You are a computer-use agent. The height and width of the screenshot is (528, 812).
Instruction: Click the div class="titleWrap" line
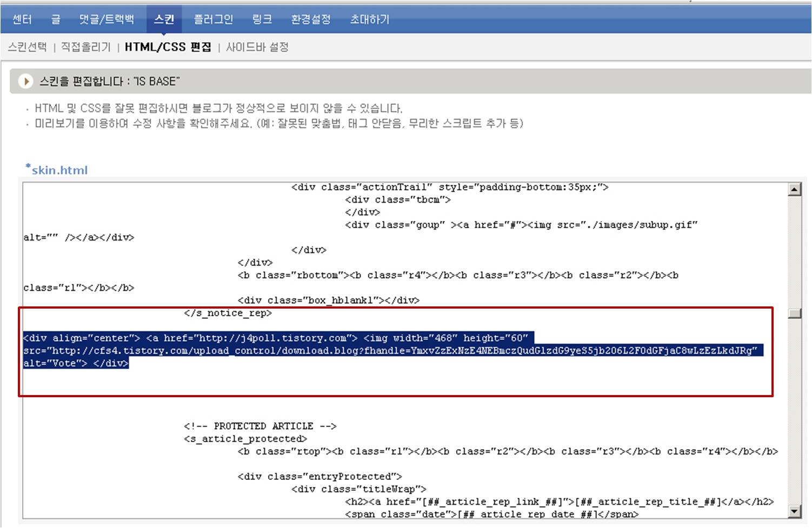coord(359,489)
